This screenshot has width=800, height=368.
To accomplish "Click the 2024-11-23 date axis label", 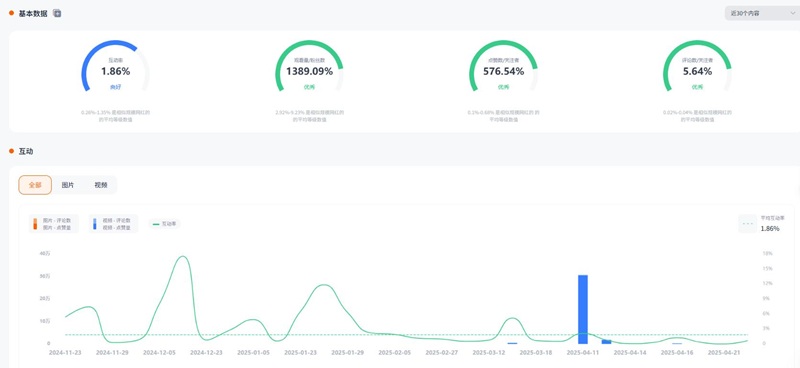I will (x=65, y=353).
